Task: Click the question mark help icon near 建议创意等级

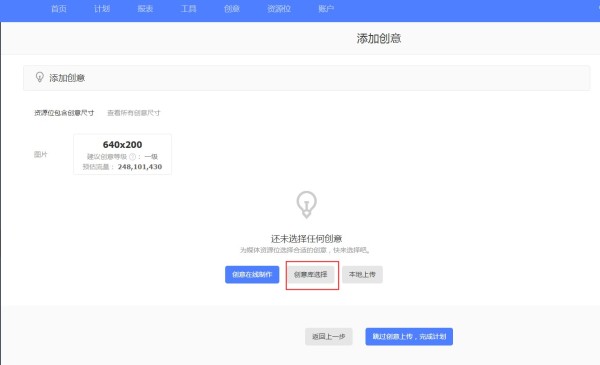Action: click(132, 156)
